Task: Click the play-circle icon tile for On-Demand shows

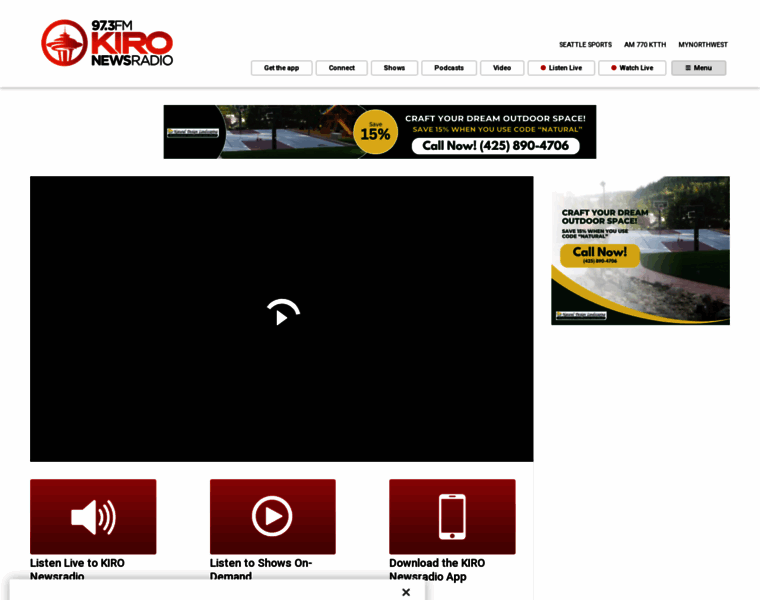Action: pos(272,517)
